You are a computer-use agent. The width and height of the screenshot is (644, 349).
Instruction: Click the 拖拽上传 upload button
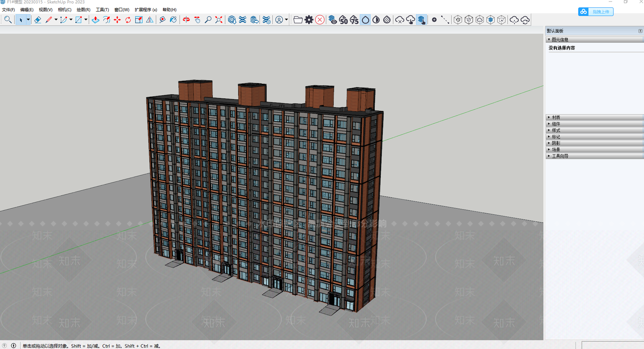(x=596, y=12)
